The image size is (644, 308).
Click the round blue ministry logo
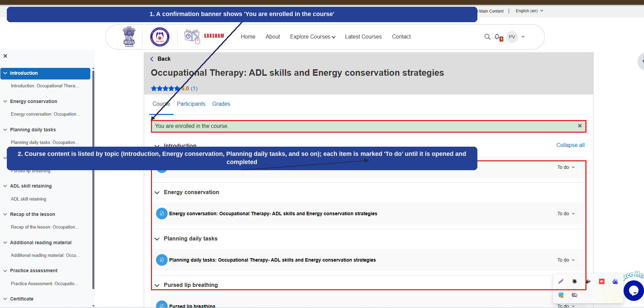point(160,37)
